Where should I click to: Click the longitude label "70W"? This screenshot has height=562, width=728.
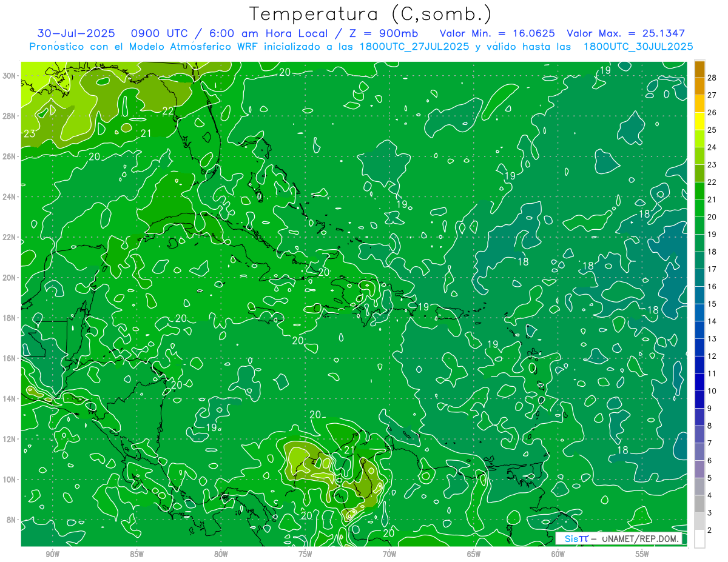click(389, 554)
